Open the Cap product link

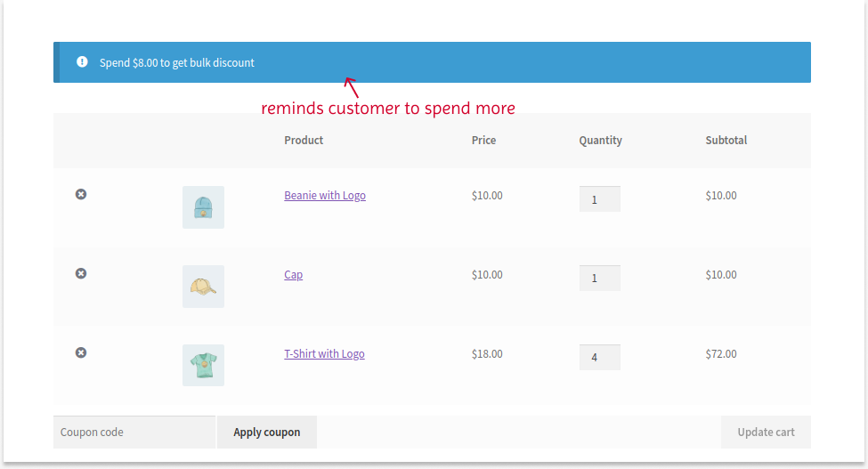click(293, 275)
